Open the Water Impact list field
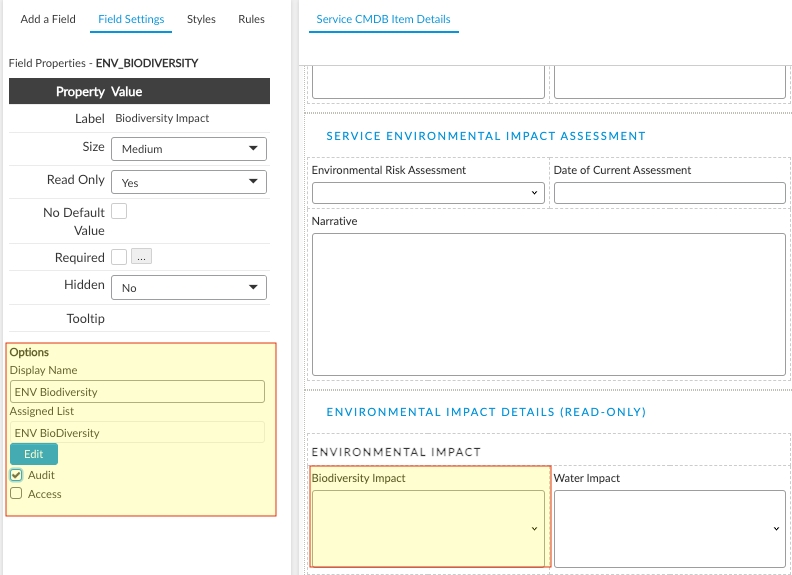The width and height of the screenshot is (792, 575). pos(669,528)
